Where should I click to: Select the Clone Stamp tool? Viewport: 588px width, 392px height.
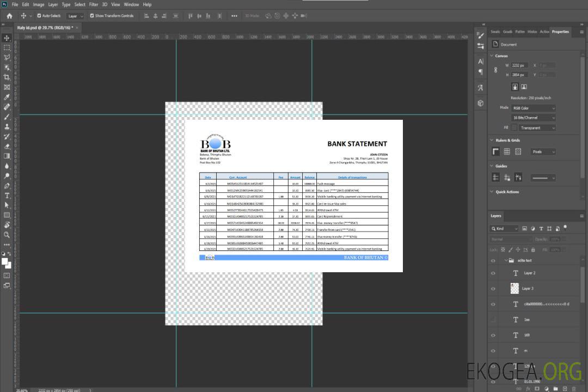(7, 127)
